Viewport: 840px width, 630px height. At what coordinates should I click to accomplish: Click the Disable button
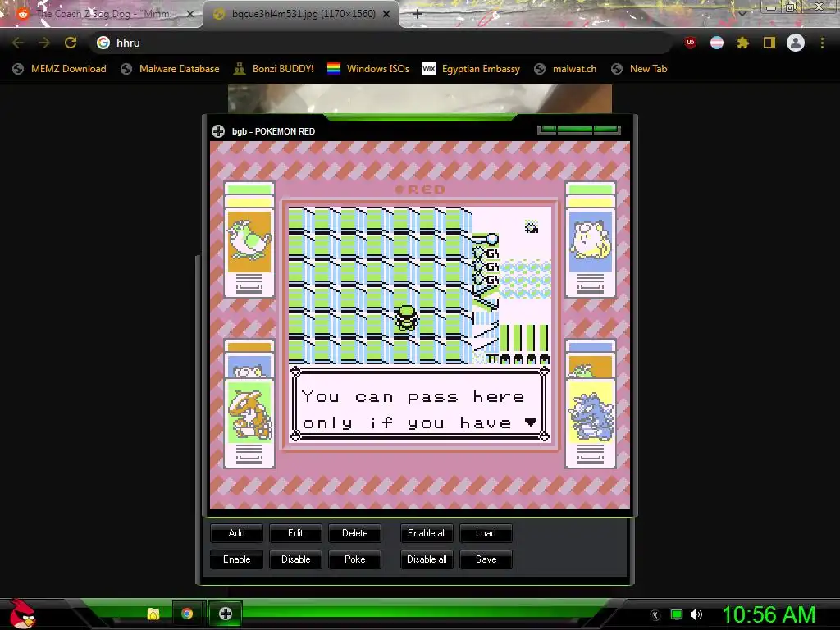(x=295, y=559)
